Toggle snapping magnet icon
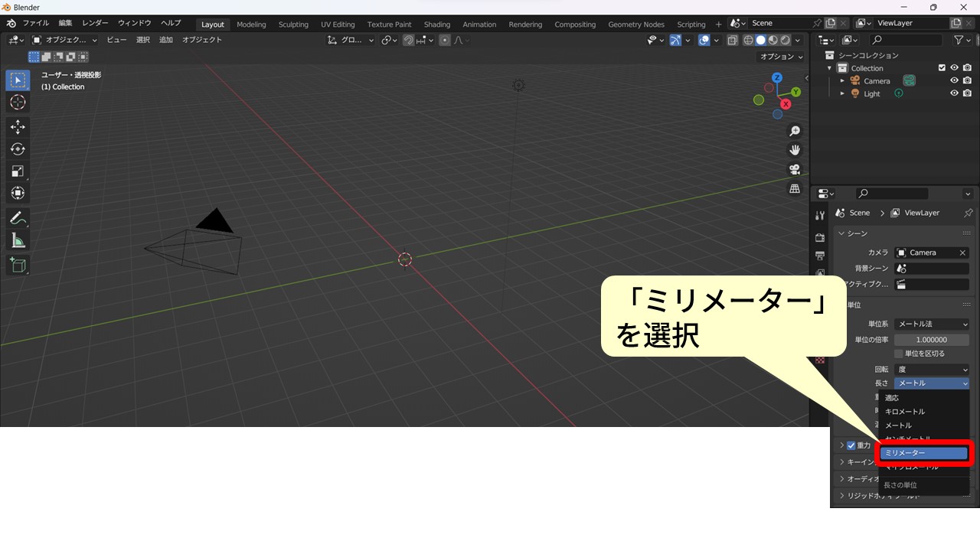This screenshot has height=551, width=980. coord(409,40)
